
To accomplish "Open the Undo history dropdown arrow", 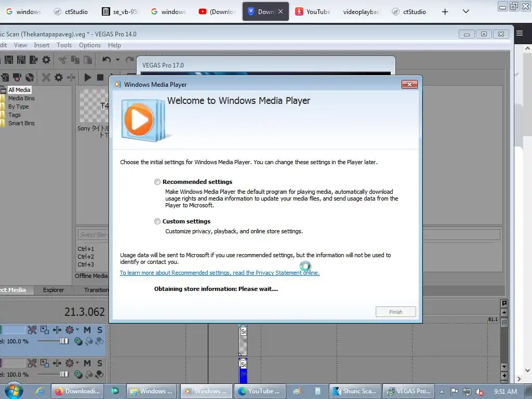I will 117,60.
